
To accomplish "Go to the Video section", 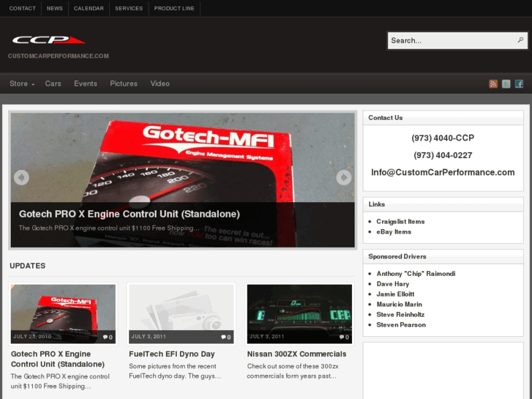I will click(x=160, y=83).
